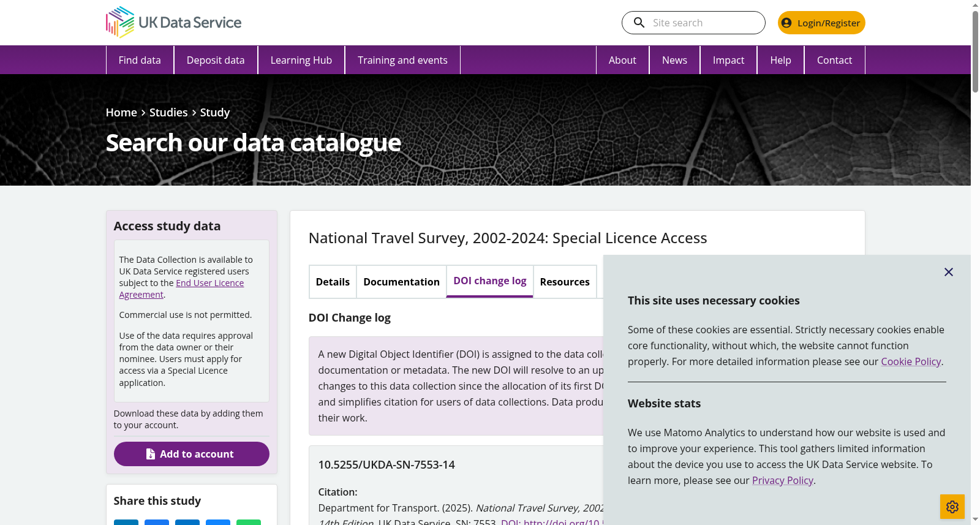Click 'Commercial use is not permitted.' text
The image size is (980, 525).
(x=186, y=315)
